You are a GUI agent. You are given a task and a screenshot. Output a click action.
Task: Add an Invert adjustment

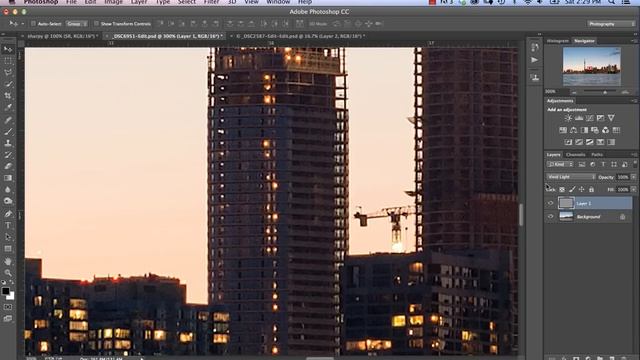point(568,142)
